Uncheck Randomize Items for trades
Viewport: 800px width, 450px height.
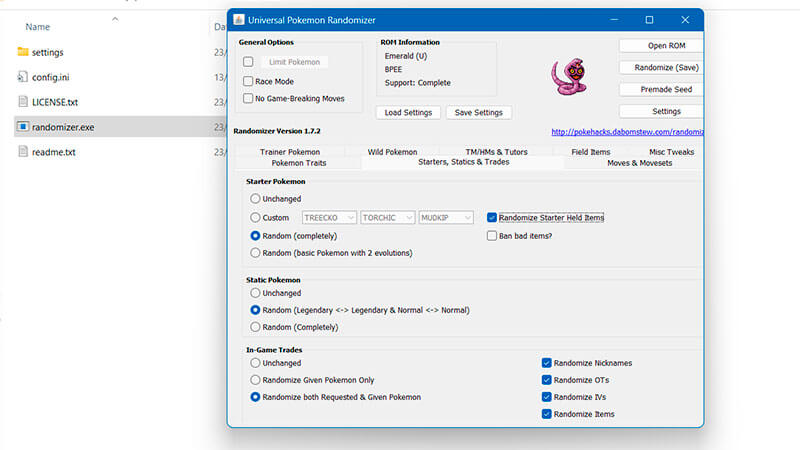[x=546, y=414]
